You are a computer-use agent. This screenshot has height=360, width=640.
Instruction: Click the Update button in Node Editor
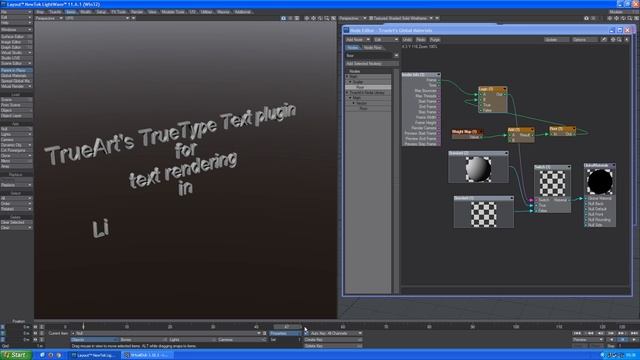click(557, 40)
